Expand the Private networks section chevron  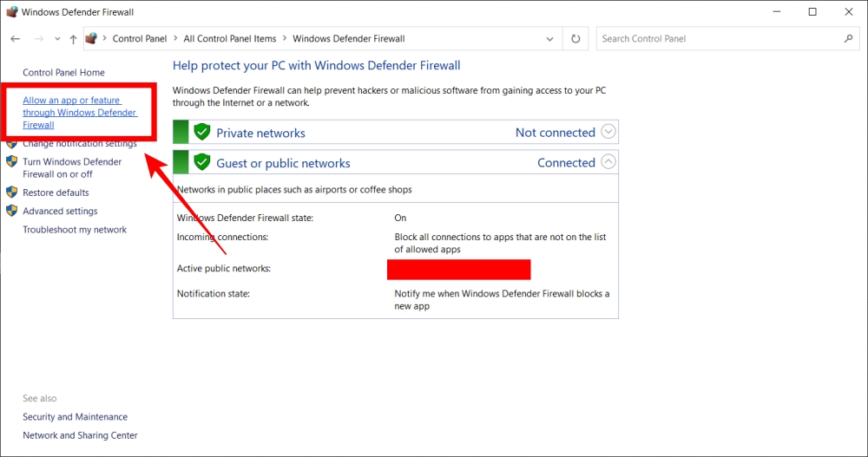click(608, 132)
